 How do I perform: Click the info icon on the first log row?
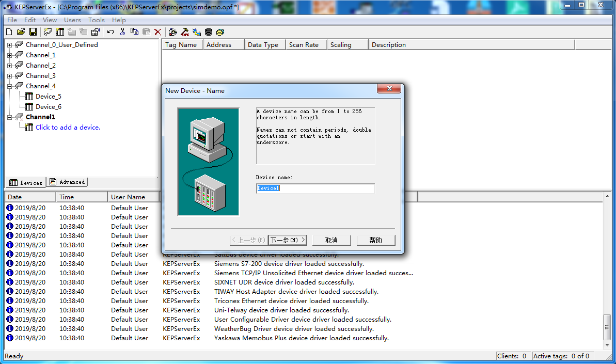(10, 208)
